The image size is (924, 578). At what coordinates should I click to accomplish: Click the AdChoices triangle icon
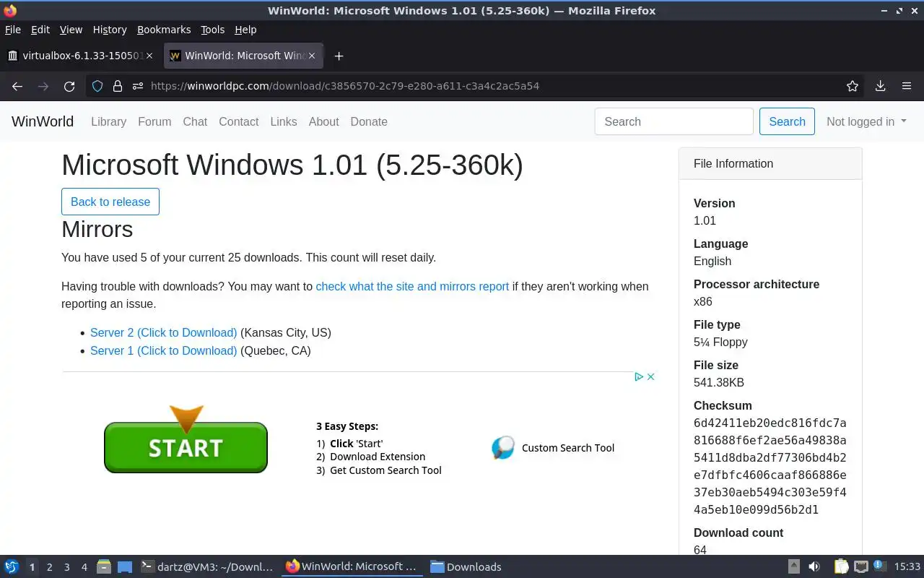tap(639, 376)
